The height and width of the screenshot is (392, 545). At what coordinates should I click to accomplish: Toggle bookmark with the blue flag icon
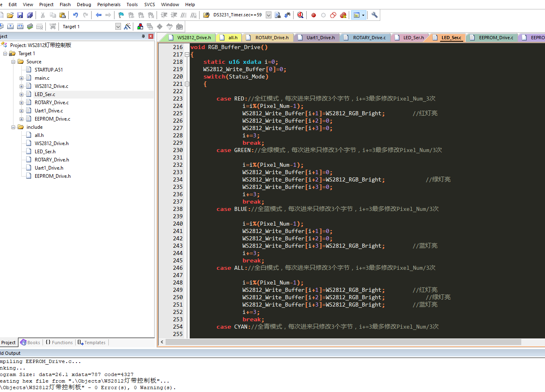(121, 15)
